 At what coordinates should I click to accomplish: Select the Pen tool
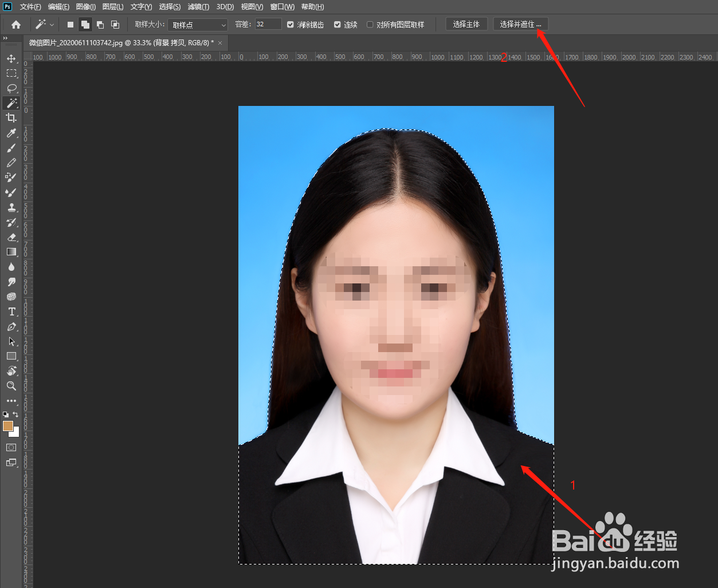(11, 326)
